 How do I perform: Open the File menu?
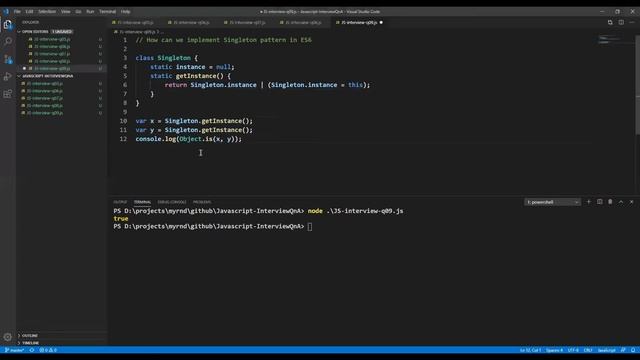point(17,11)
